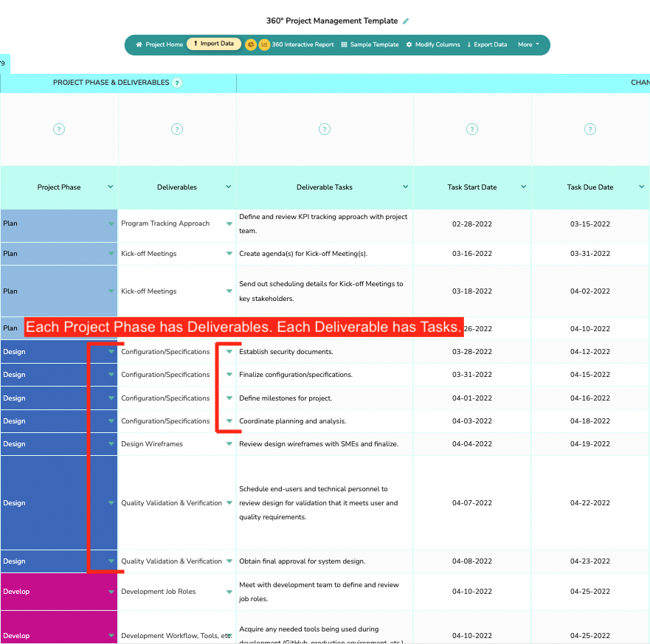
Task: Open phase dropdown in Program Tracking Approach row
Action: click(x=111, y=224)
